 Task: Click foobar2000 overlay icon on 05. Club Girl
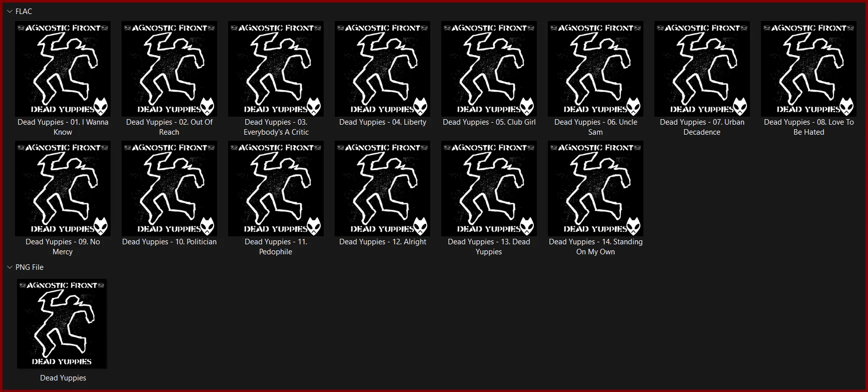527,107
